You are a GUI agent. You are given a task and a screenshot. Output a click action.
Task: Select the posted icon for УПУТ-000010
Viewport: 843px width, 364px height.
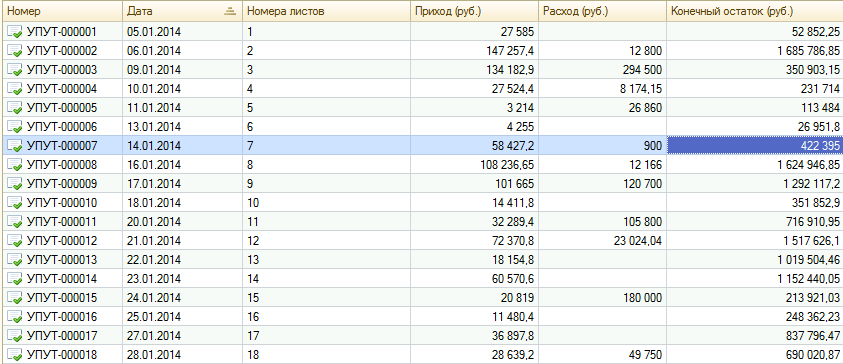click(15, 203)
